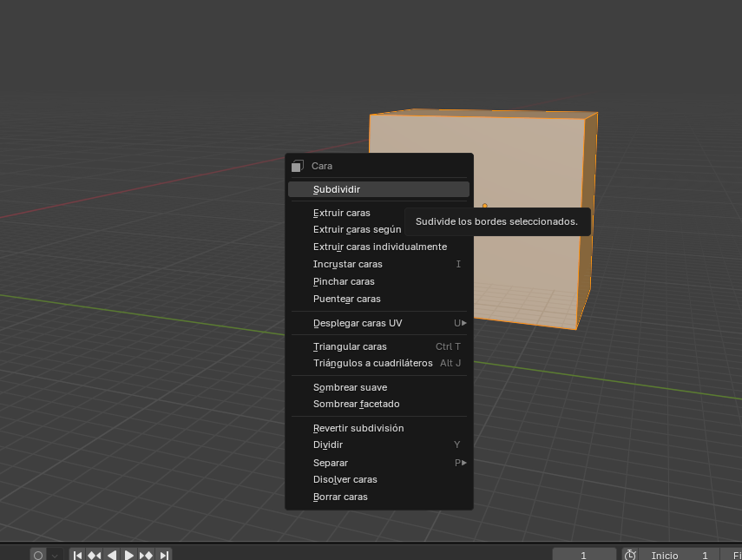Viewport: 742px width, 560px height.
Task: Skip to the next keyframe
Action: coord(146,555)
